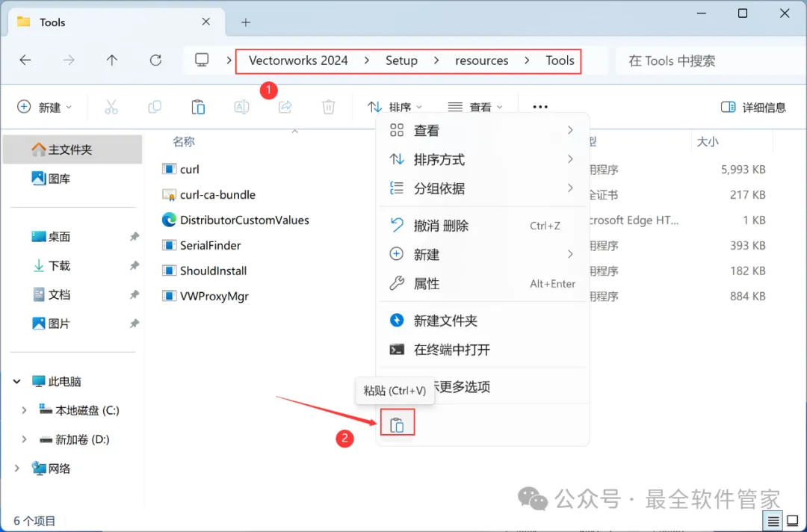The width and height of the screenshot is (807, 532).
Task: Expand breadcrumb chevron after Vectorworks 2024
Action: (x=366, y=61)
